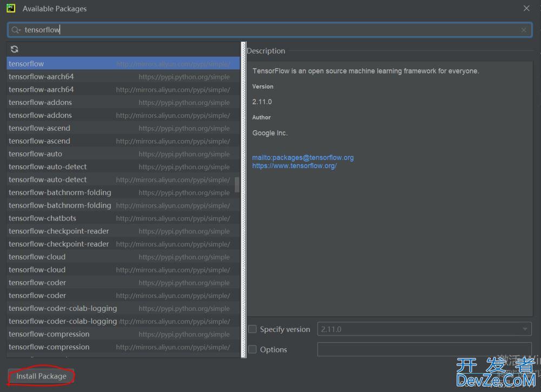Select tensorflow-checkpoint-reader from pypi.python.org

click(x=123, y=231)
